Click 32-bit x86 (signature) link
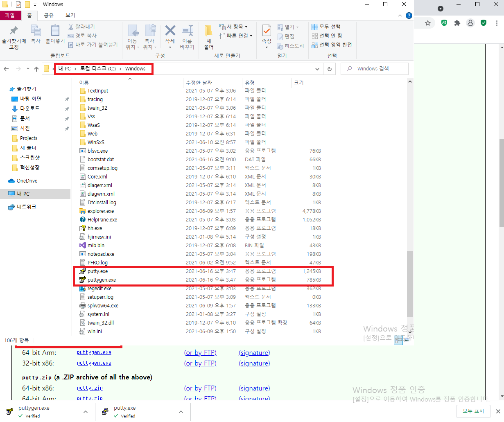 tap(254, 363)
